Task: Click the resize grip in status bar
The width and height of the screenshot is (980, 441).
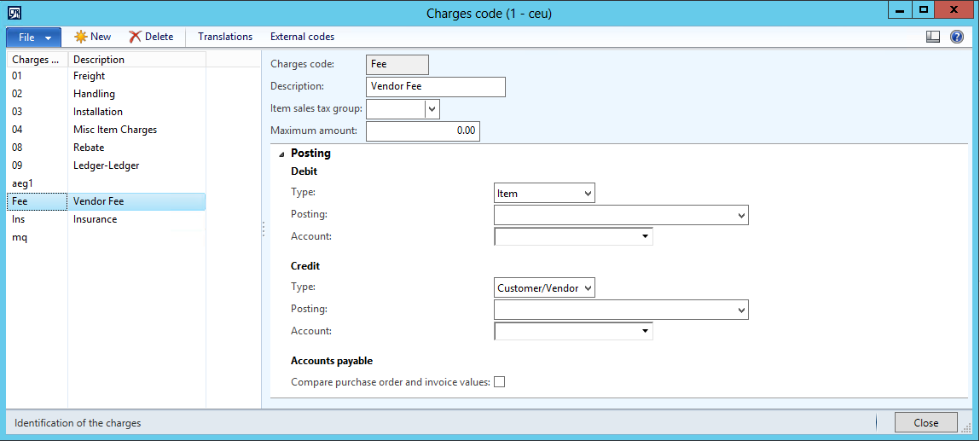Action: coord(966,427)
